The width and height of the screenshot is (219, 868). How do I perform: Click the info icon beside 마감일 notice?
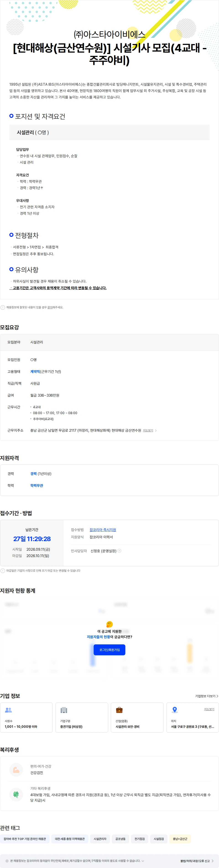(x=3, y=571)
